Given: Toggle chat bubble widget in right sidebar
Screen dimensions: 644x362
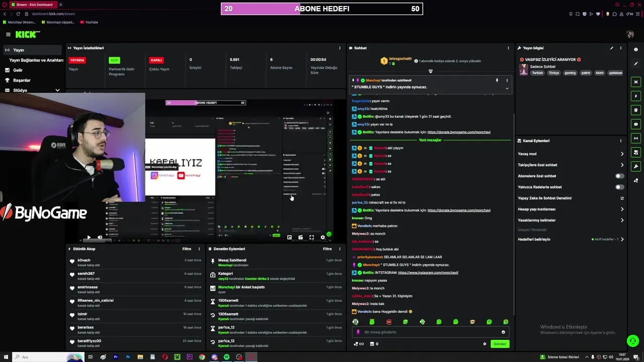Looking at the screenshot, I should [x=636, y=124].
